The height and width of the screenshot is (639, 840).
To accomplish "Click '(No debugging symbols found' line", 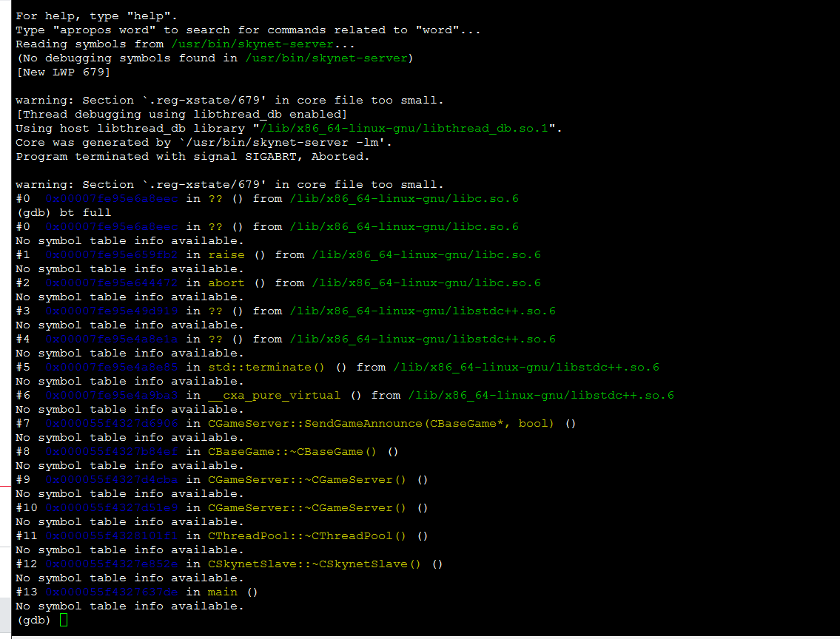I will 215,58.
